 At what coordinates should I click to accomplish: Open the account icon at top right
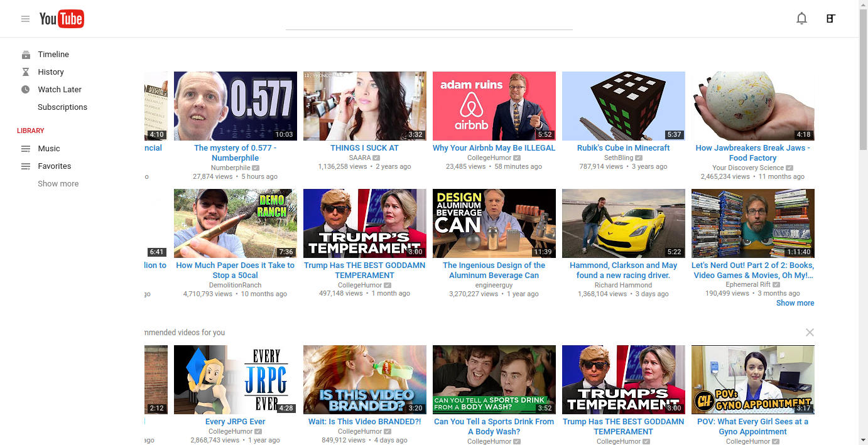[830, 19]
